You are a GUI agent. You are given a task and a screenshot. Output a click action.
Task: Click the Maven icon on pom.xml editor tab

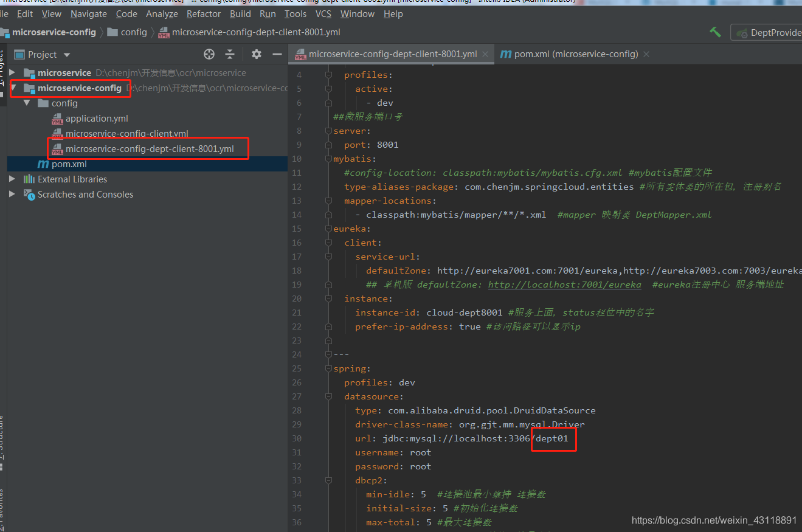[506, 54]
